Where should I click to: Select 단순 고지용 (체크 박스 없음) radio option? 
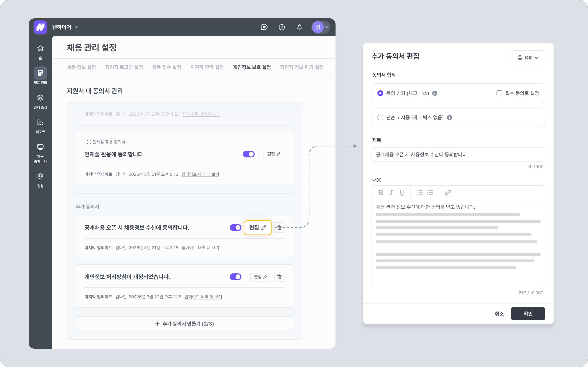(x=380, y=117)
